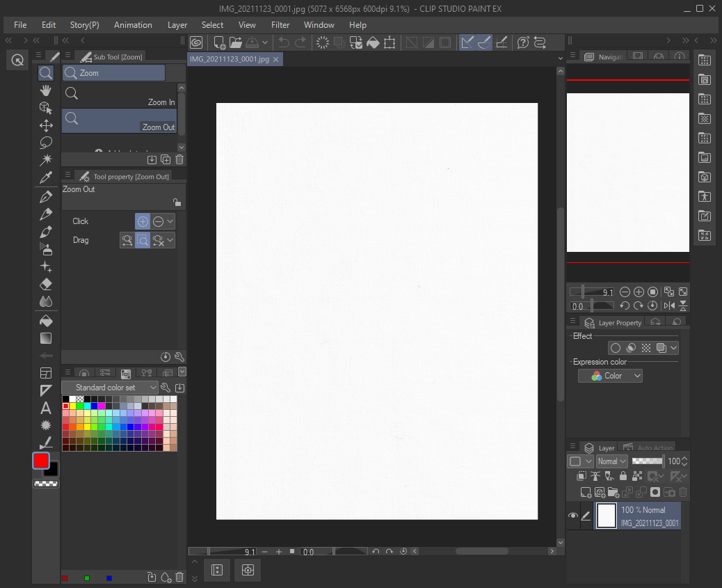Open the Filter menu
722x588 pixels.
tap(280, 25)
